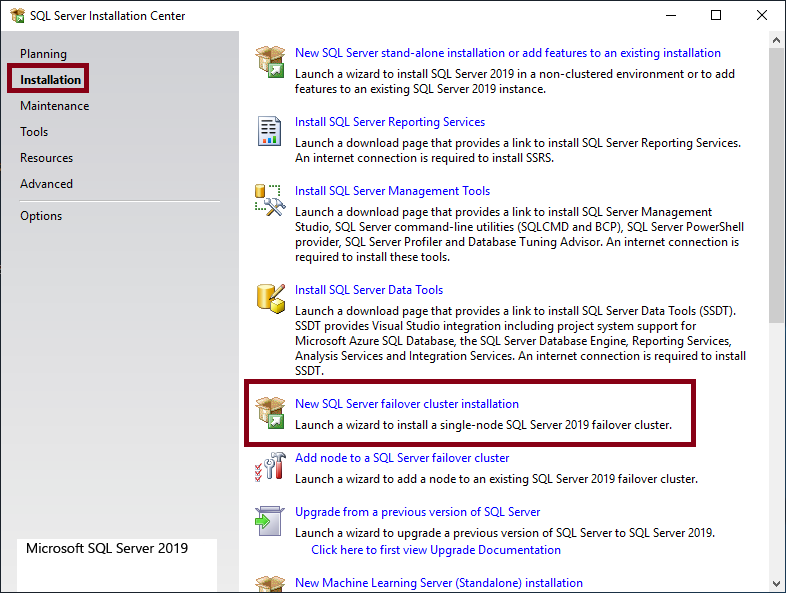Click the scrollbar up arrow
786x593 pixels.
(776, 40)
